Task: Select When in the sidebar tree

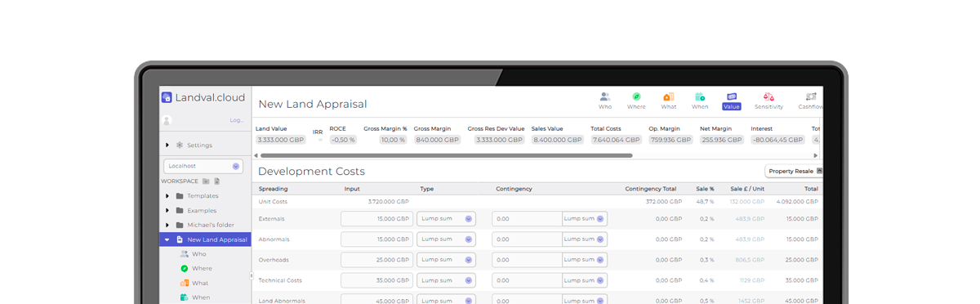Action: [x=201, y=297]
